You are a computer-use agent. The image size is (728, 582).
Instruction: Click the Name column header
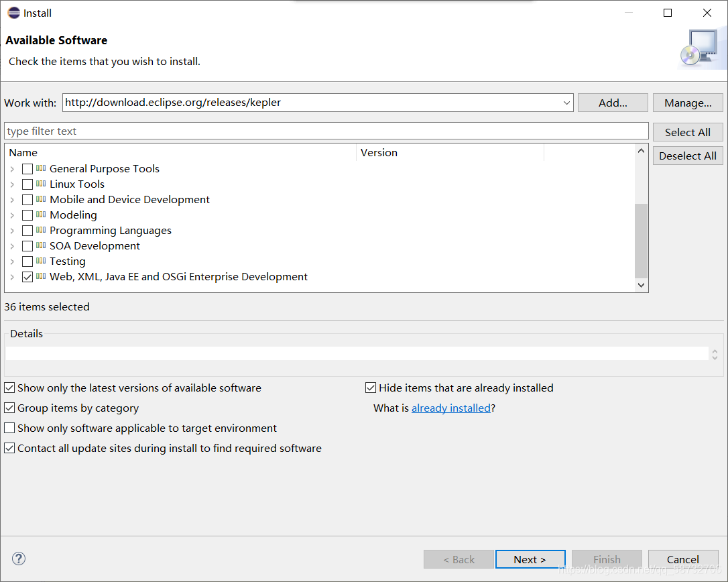pyautogui.click(x=180, y=152)
